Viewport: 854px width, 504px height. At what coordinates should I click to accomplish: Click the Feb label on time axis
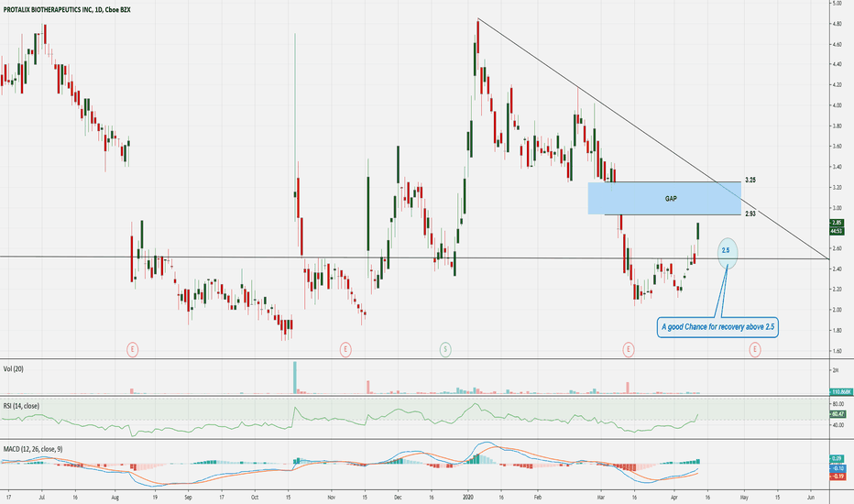[x=538, y=498]
